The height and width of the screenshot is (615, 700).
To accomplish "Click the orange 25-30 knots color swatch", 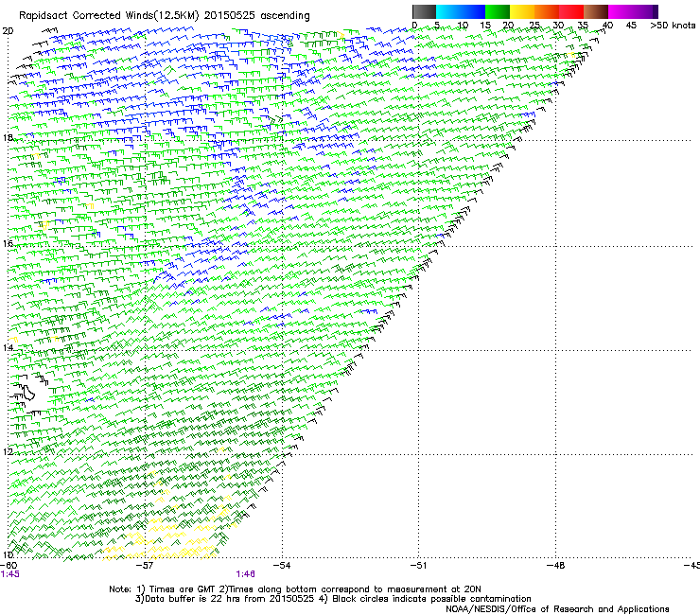I will coord(547,11).
